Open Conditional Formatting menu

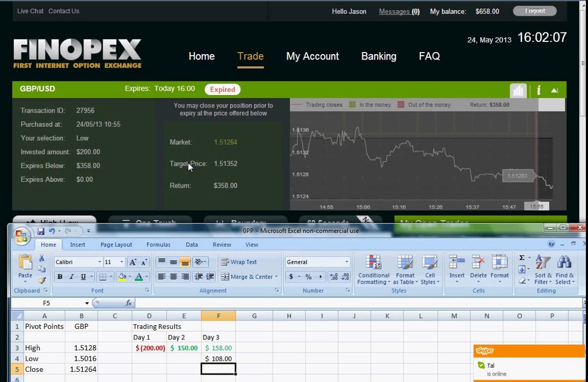pyautogui.click(x=374, y=270)
